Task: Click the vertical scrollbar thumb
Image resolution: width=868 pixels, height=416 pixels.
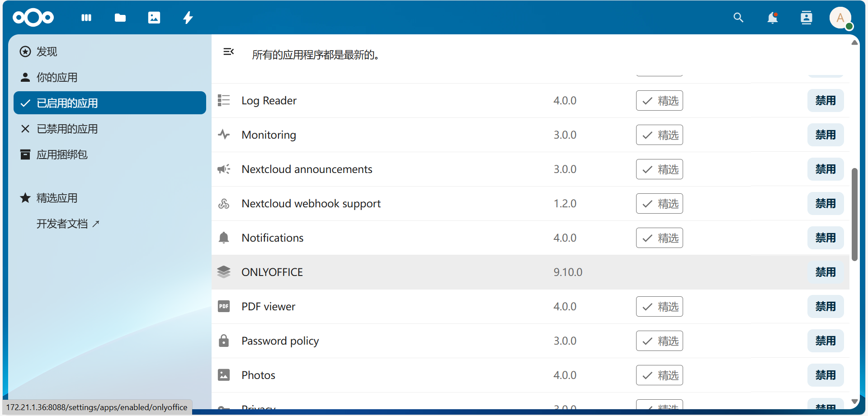Action: pyautogui.click(x=854, y=215)
